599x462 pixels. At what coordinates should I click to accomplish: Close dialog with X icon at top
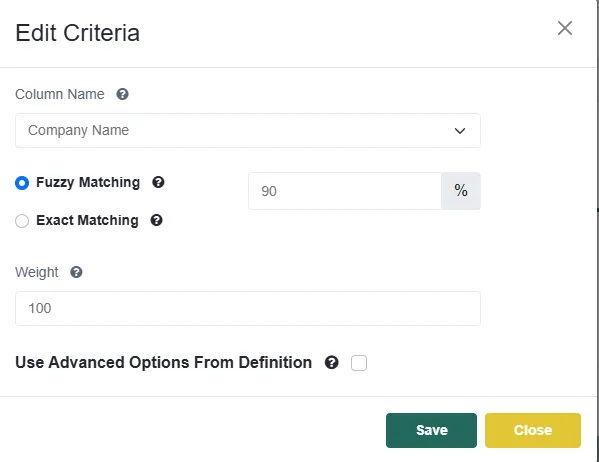(565, 28)
